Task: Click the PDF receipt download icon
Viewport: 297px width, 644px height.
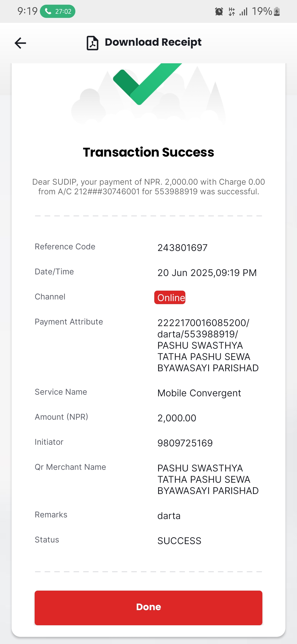Action: coord(92,43)
